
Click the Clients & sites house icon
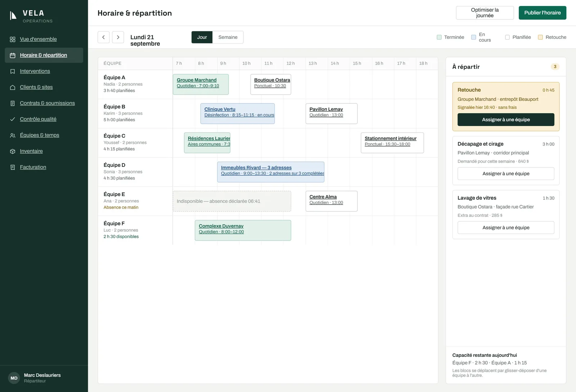(x=13, y=87)
